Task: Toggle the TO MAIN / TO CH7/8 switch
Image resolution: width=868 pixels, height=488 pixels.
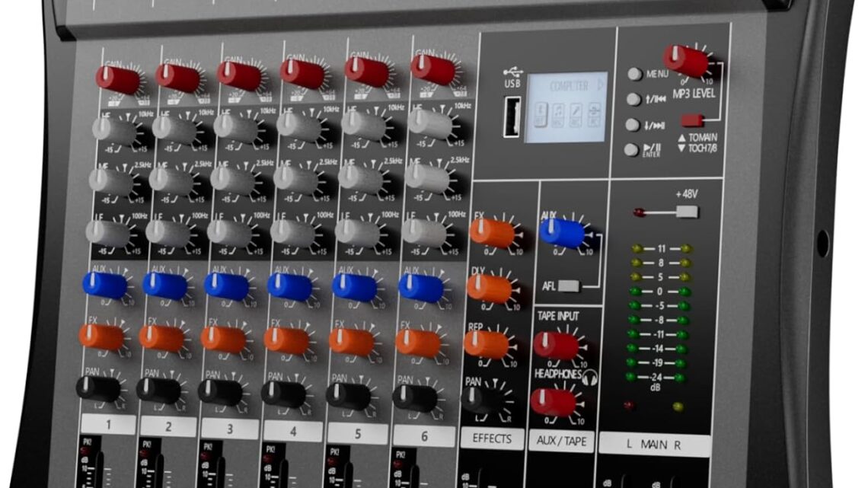Action: [x=692, y=120]
